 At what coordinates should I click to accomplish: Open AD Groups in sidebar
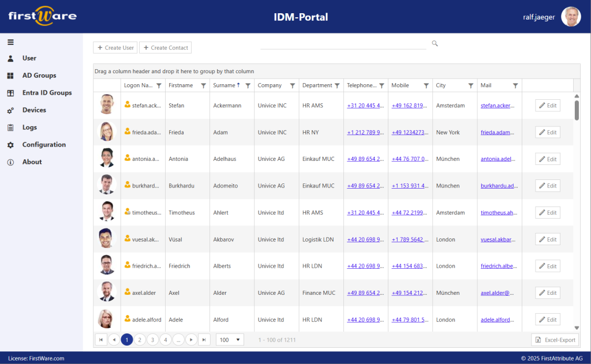point(39,76)
